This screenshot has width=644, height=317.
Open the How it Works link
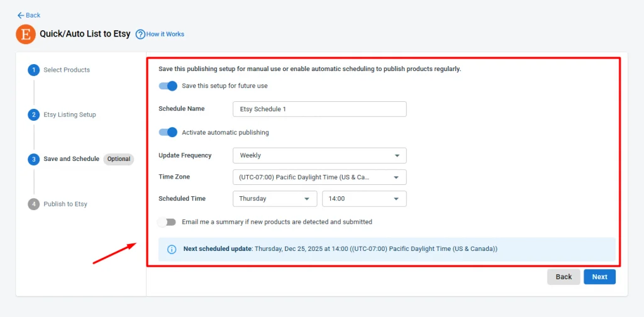pyautogui.click(x=165, y=34)
